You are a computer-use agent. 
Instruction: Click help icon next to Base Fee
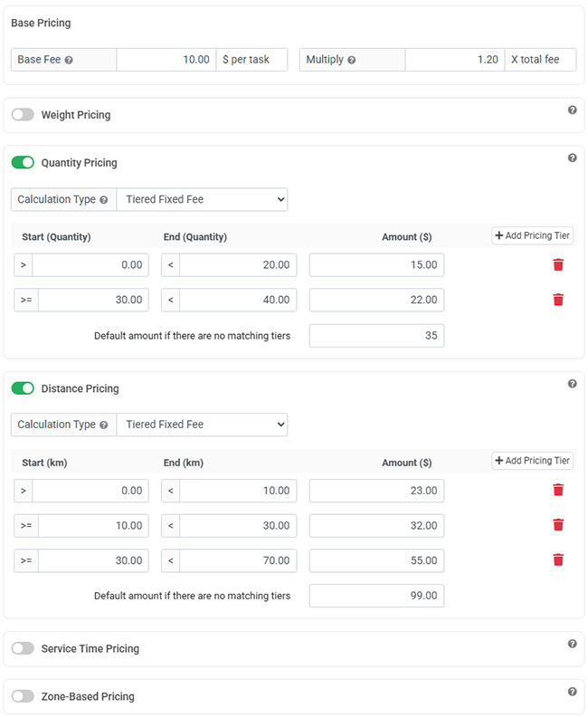pyautogui.click(x=69, y=61)
